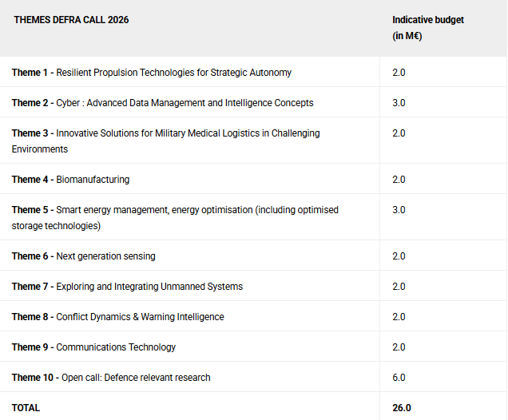
Task: Select Theme 9 Communications Technology entry
Action: (93, 347)
